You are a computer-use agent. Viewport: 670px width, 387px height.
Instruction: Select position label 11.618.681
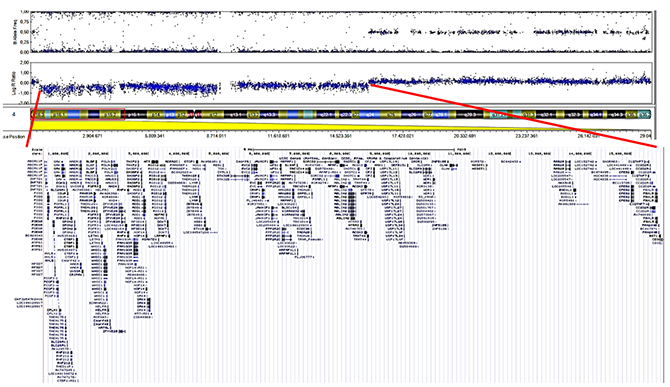(279, 136)
